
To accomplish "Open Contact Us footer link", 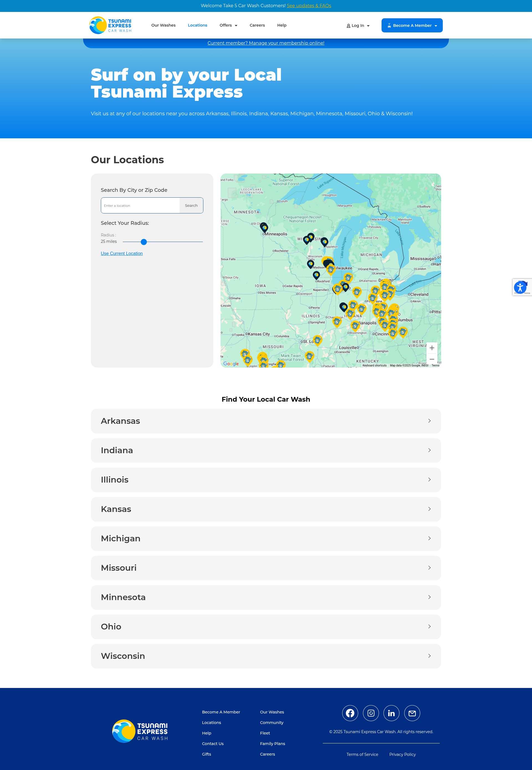I will click(x=213, y=744).
